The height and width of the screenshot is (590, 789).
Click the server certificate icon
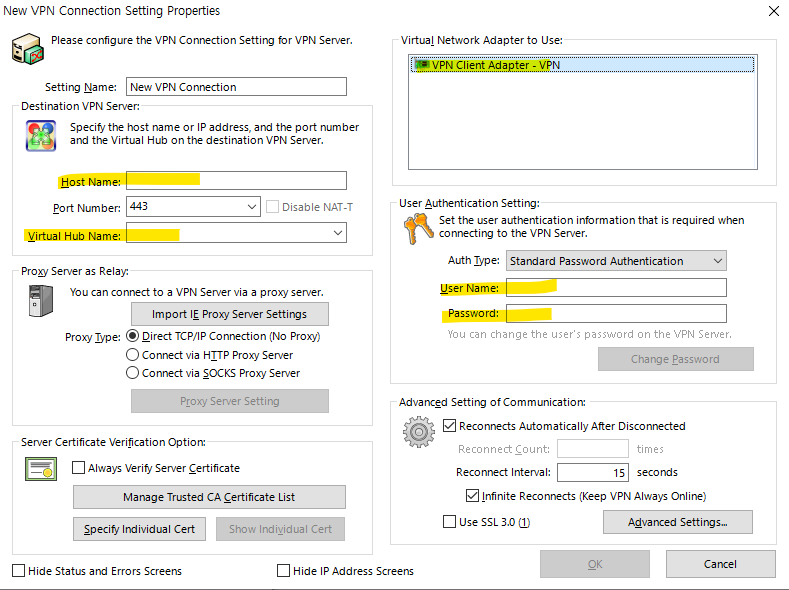(x=41, y=469)
